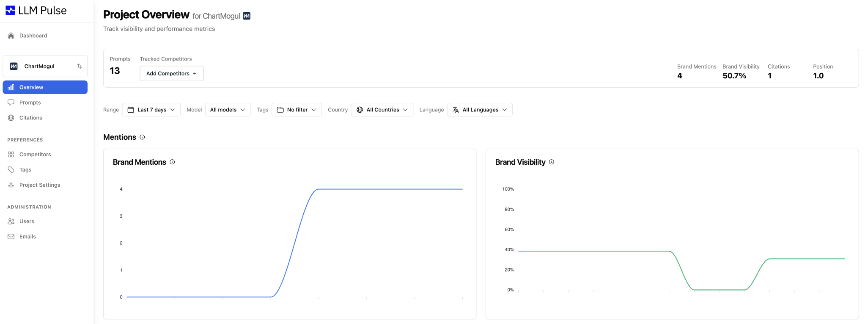868x324 pixels.
Task: Click the folder icon in Tags filter
Action: tap(280, 110)
